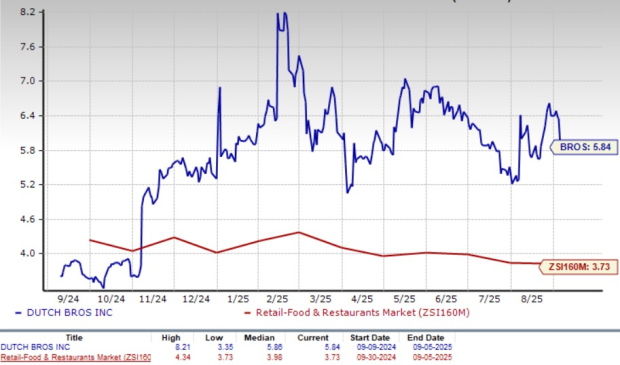Click the 3.35 low value cell

pos(225,347)
